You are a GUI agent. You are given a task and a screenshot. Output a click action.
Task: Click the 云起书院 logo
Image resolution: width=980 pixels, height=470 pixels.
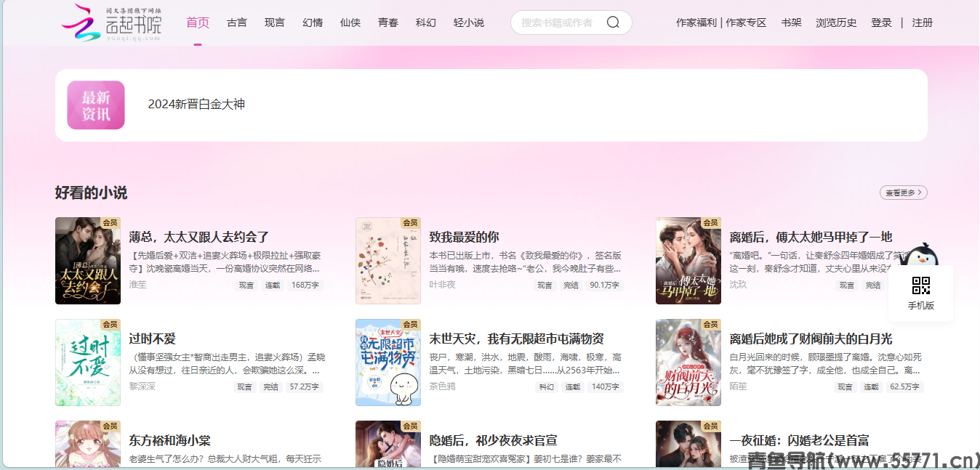point(112,23)
